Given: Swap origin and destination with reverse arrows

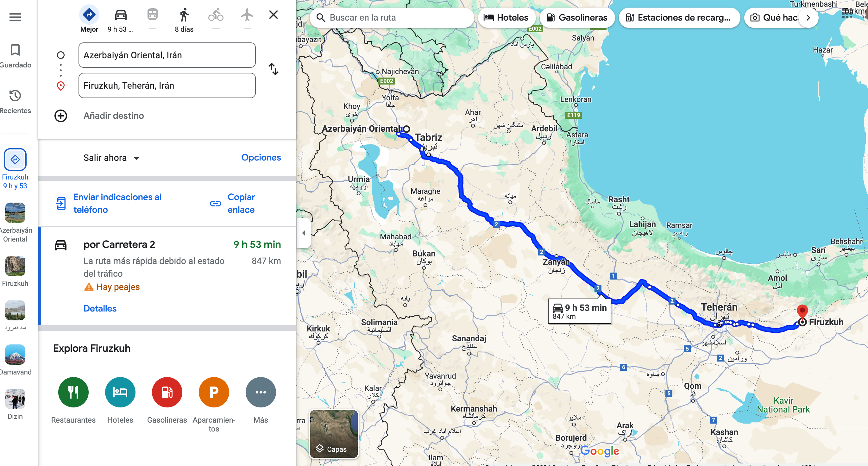Looking at the screenshot, I should 274,69.
